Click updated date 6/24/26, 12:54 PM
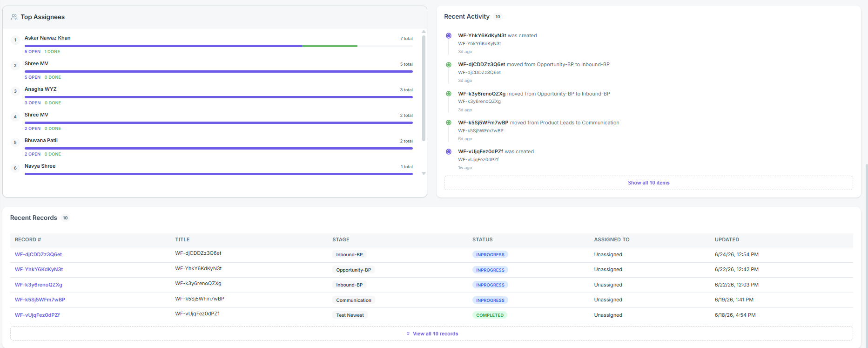 tap(737, 254)
